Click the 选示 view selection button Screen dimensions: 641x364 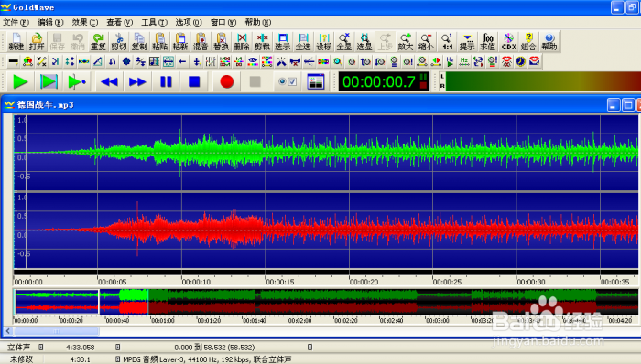point(282,42)
